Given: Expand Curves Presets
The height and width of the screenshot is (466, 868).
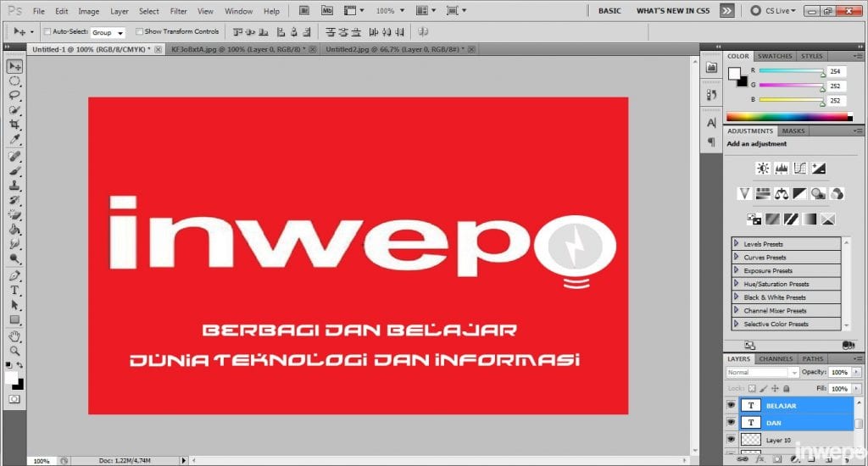Looking at the screenshot, I should coord(737,257).
